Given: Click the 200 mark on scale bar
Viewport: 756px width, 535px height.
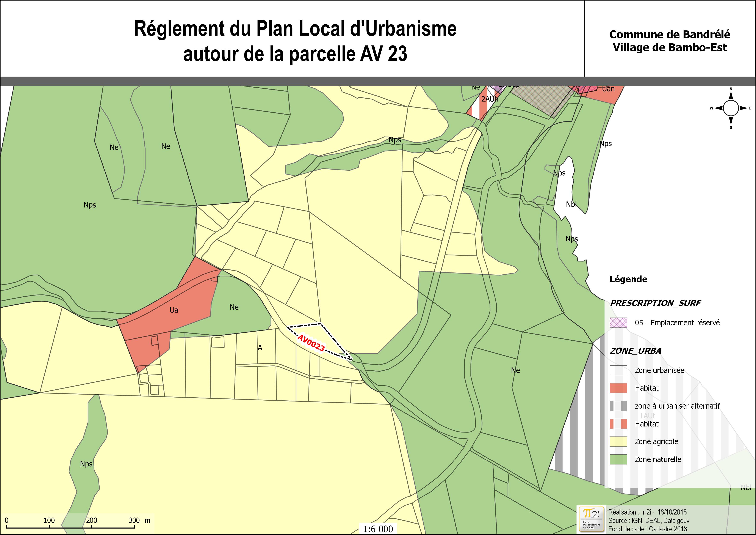Looking at the screenshot, I should point(92,521).
